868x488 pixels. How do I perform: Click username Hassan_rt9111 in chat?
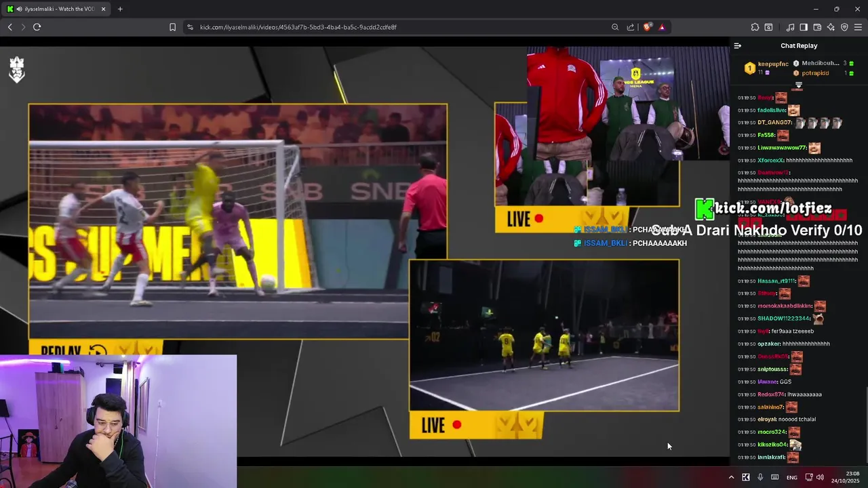point(776,281)
